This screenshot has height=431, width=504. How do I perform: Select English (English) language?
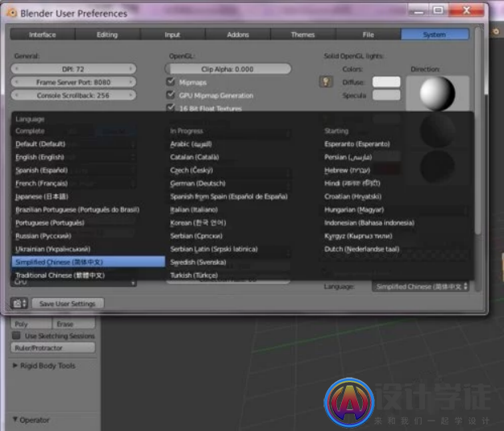point(89,157)
